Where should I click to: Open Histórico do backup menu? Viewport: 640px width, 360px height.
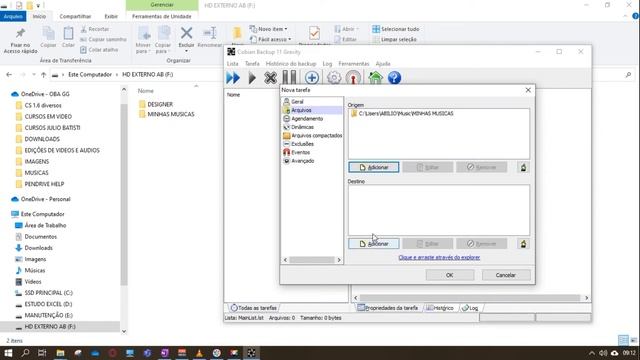(291, 64)
